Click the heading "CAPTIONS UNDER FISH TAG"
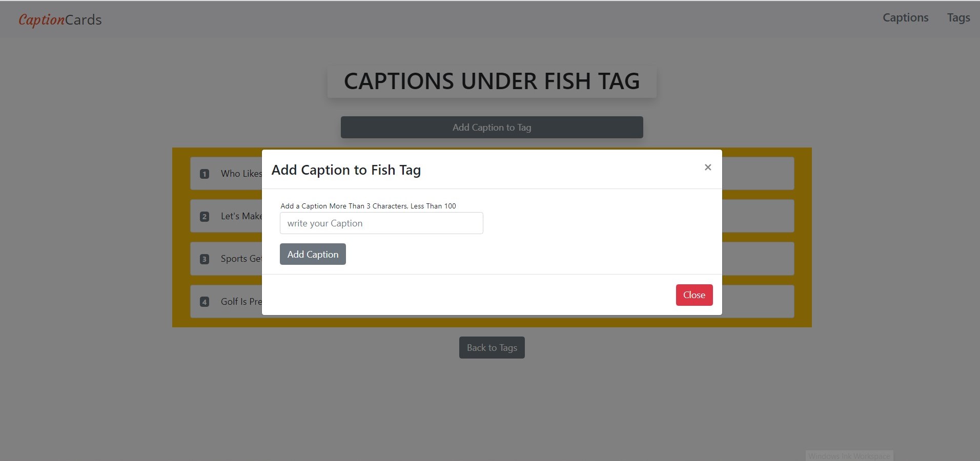This screenshot has width=980, height=461. [492, 80]
